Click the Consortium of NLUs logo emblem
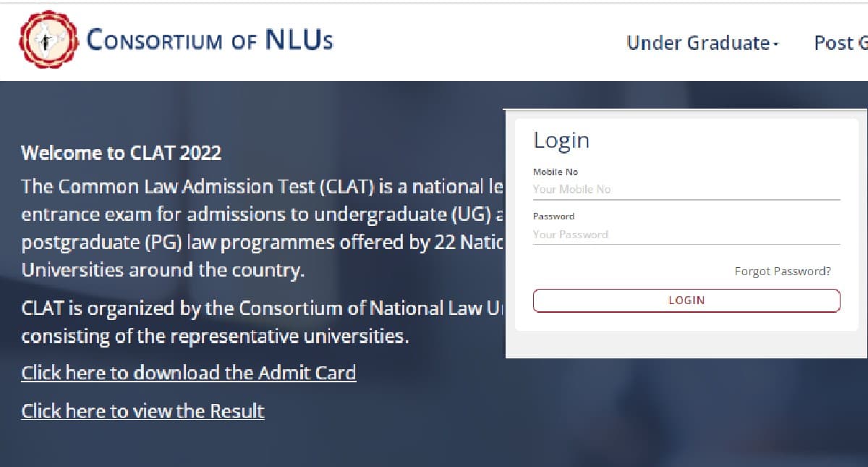Screen dimensions: 868x467 coord(48,38)
